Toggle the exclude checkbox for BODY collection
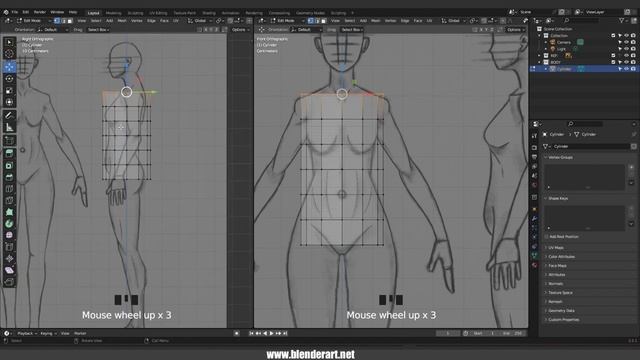 pos(613,62)
